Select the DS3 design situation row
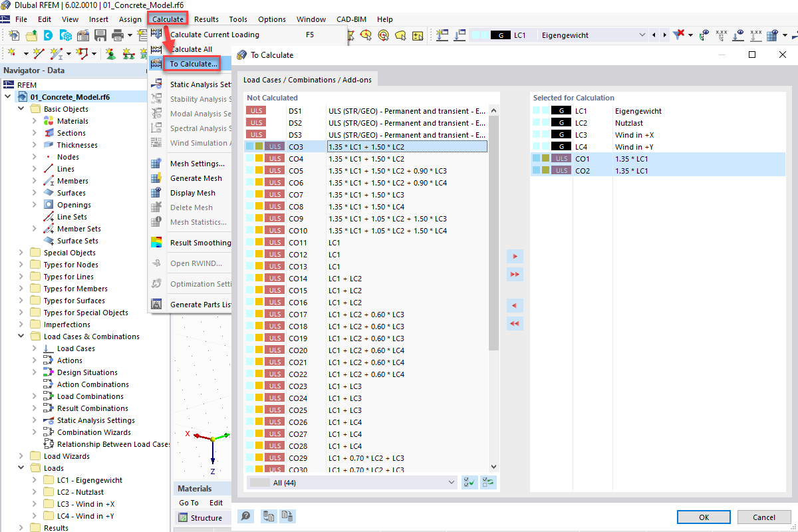 (x=366, y=135)
